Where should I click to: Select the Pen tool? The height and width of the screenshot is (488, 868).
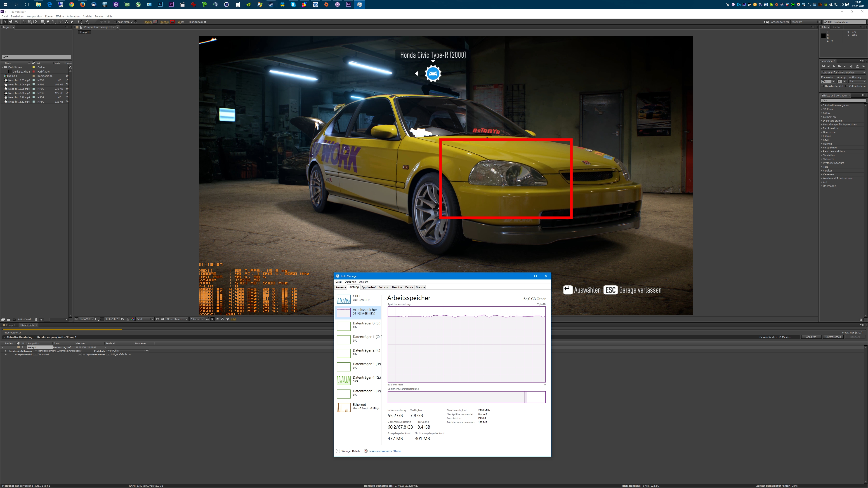[x=48, y=21]
